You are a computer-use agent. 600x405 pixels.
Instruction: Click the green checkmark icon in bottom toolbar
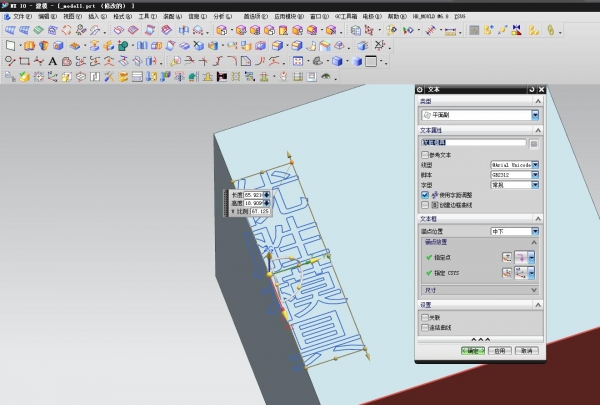[x=24, y=77]
